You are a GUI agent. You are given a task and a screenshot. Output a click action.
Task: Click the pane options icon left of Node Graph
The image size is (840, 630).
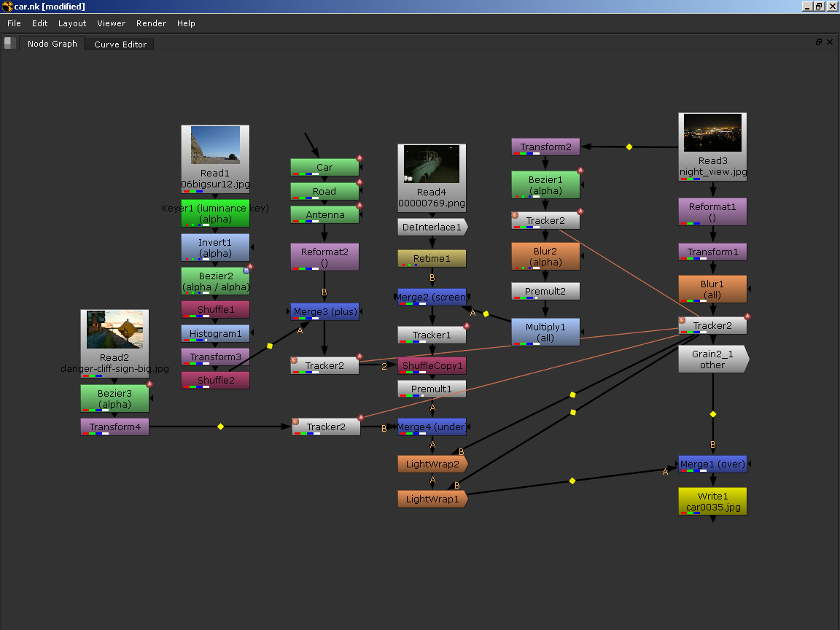pos(10,44)
